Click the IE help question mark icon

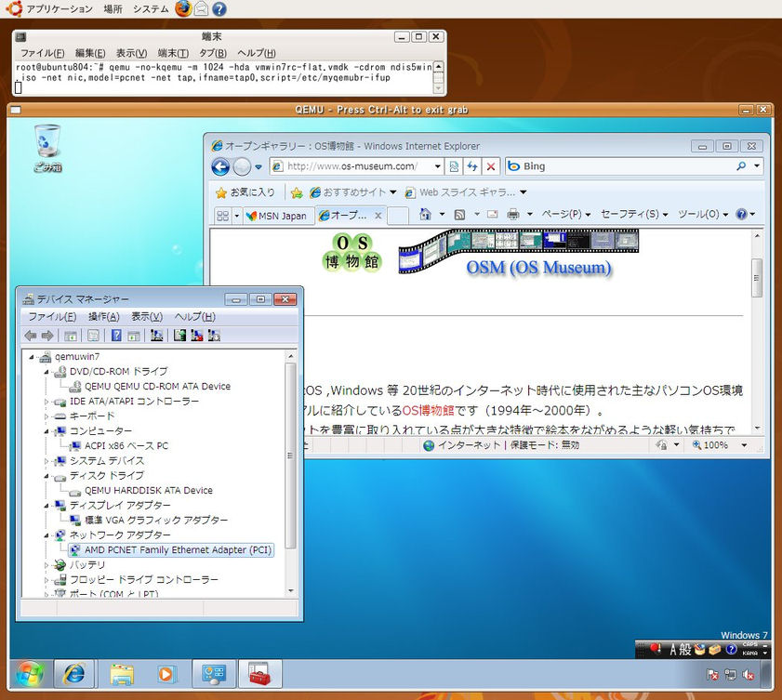pyautogui.click(x=742, y=215)
